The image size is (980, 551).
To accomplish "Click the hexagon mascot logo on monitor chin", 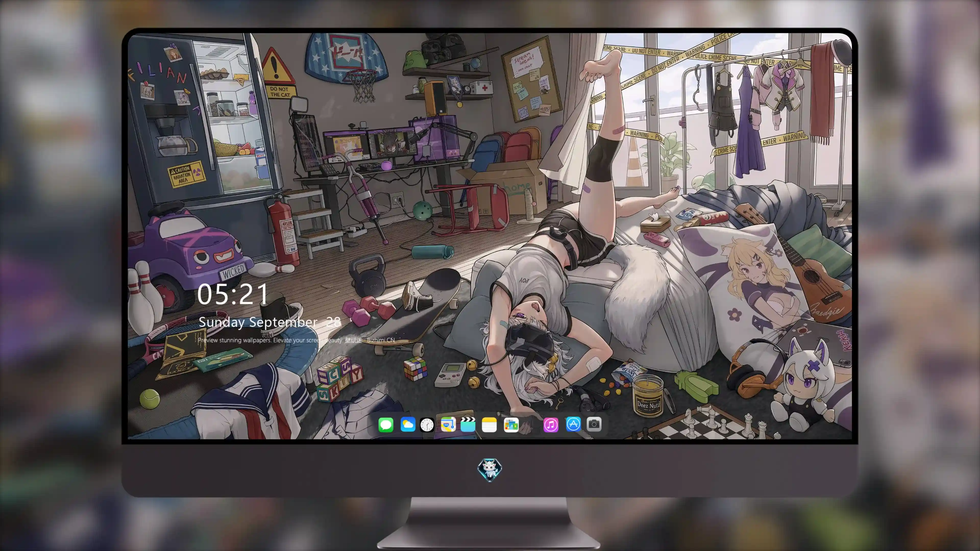I will click(x=490, y=470).
